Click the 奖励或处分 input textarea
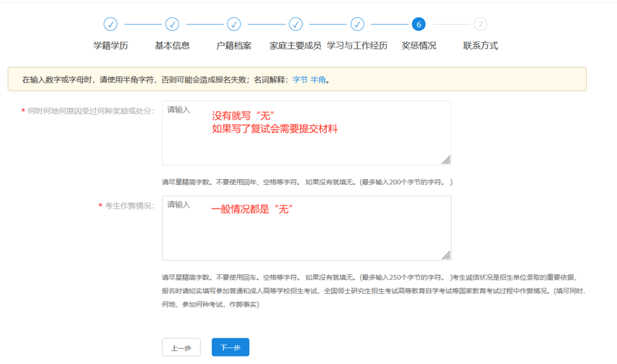This screenshot has height=364, width=617. pyautogui.click(x=306, y=131)
